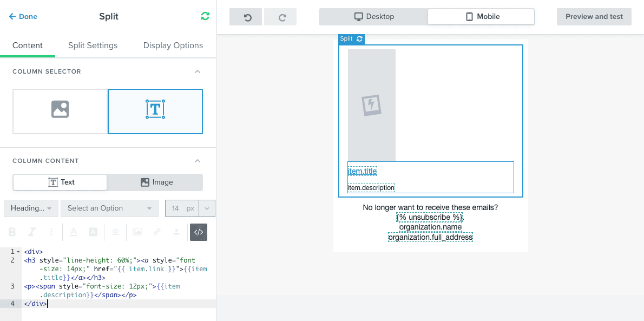Click the text alignment icon
The height and width of the screenshot is (321, 644).
(x=115, y=232)
